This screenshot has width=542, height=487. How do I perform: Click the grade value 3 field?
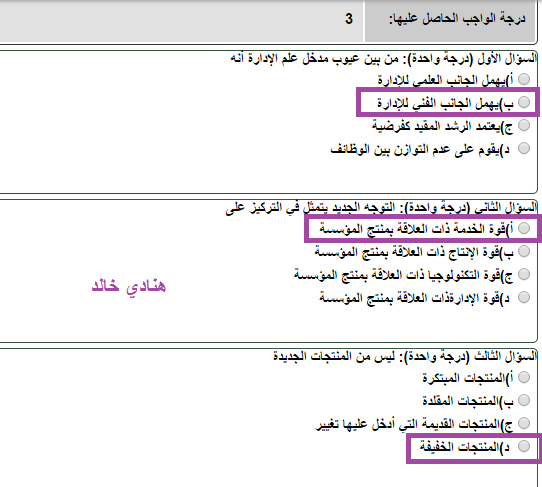pos(181,19)
